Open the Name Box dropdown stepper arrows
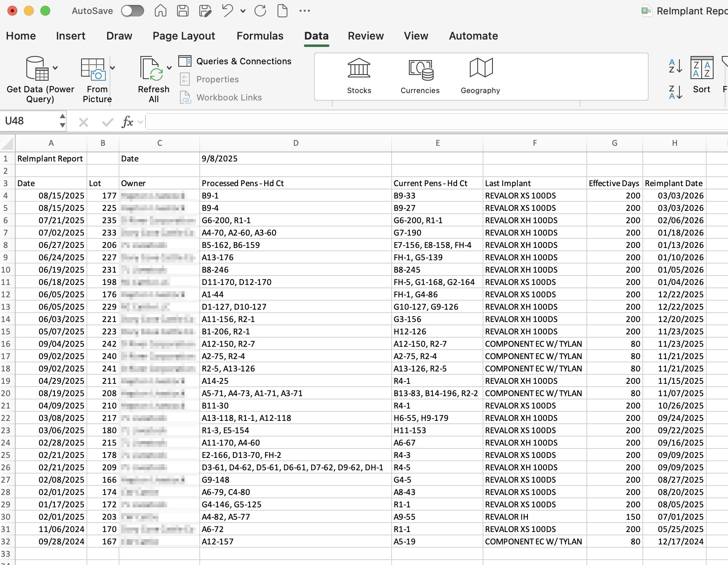Image resolution: width=728 pixels, height=565 pixels. [x=62, y=121]
